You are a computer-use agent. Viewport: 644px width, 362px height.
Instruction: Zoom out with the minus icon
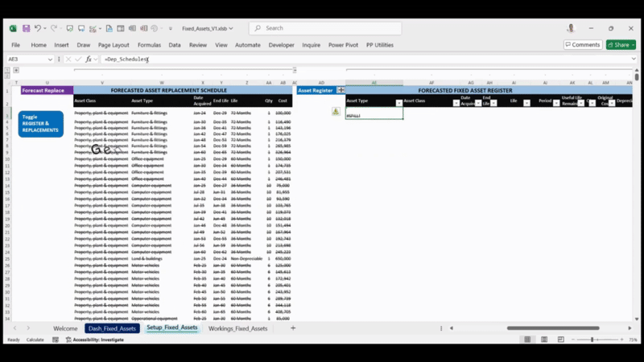pos(573,339)
